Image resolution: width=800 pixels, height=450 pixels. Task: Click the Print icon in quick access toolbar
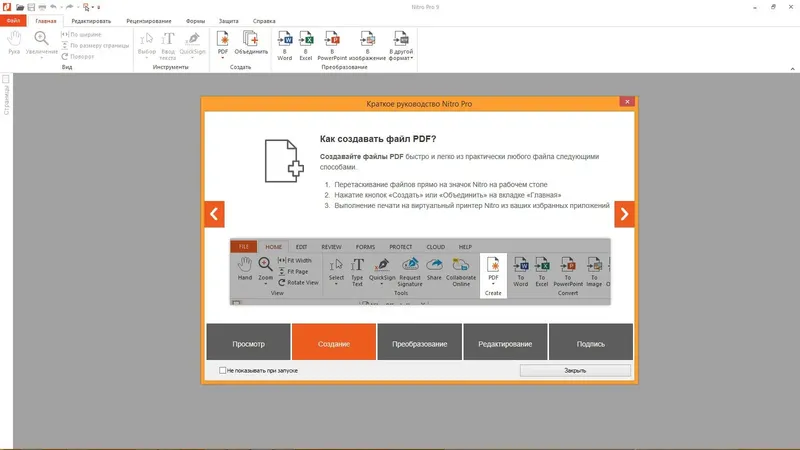tap(42, 7)
